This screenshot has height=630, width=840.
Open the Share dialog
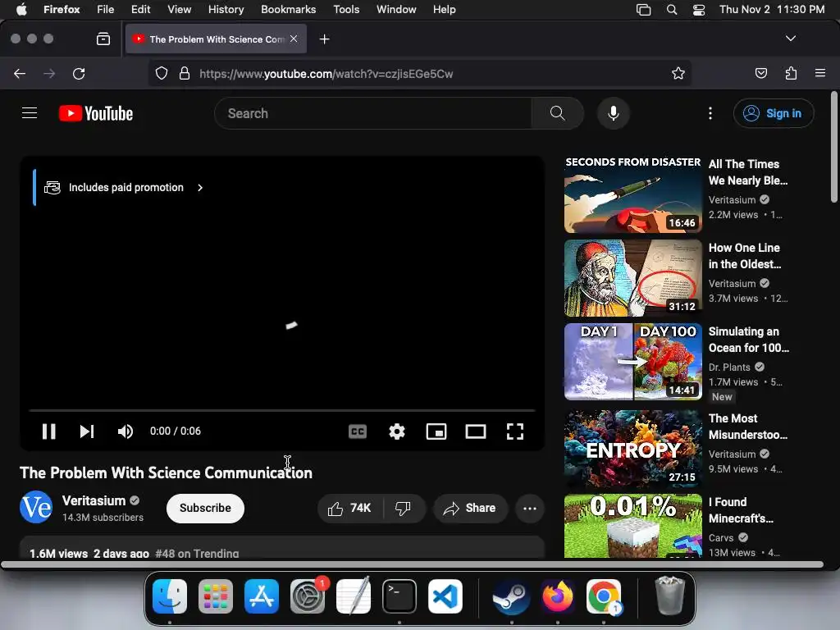click(x=470, y=508)
